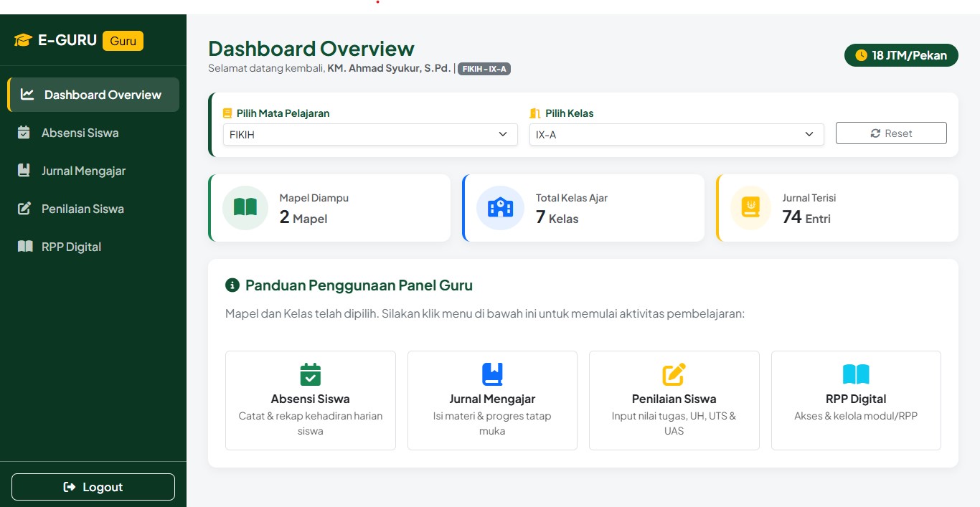Click the 18 JTM/Pekan badge text
The width and height of the screenshot is (980, 507).
[910, 55]
